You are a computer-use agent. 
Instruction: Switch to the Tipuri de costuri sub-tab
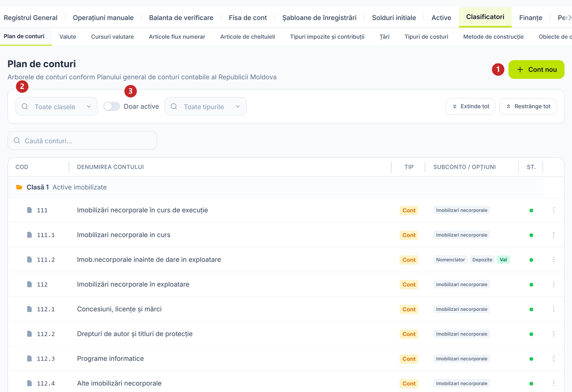click(426, 37)
